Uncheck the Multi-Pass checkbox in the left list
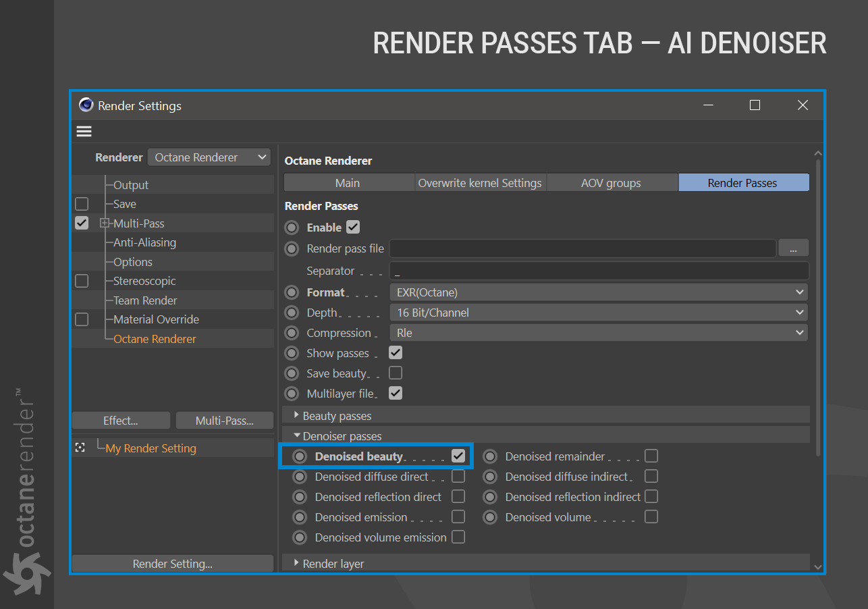This screenshot has height=609, width=868. click(82, 223)
